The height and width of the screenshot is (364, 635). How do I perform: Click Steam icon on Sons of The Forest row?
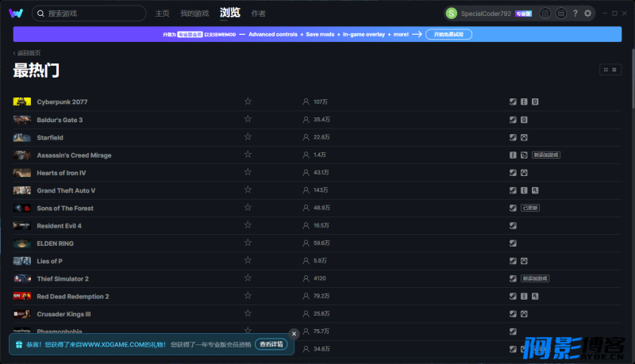pos(513,208)
